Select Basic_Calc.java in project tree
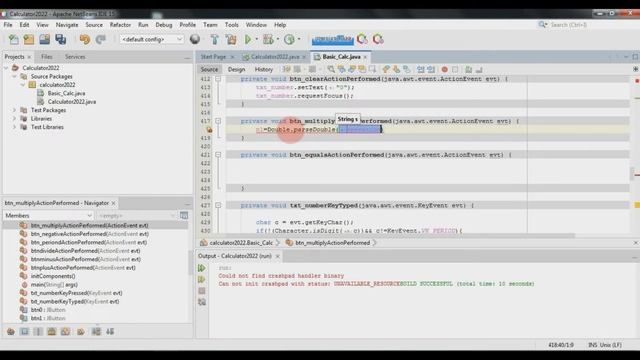The width and height of the screenshot is (640, 360). point(66,93)
